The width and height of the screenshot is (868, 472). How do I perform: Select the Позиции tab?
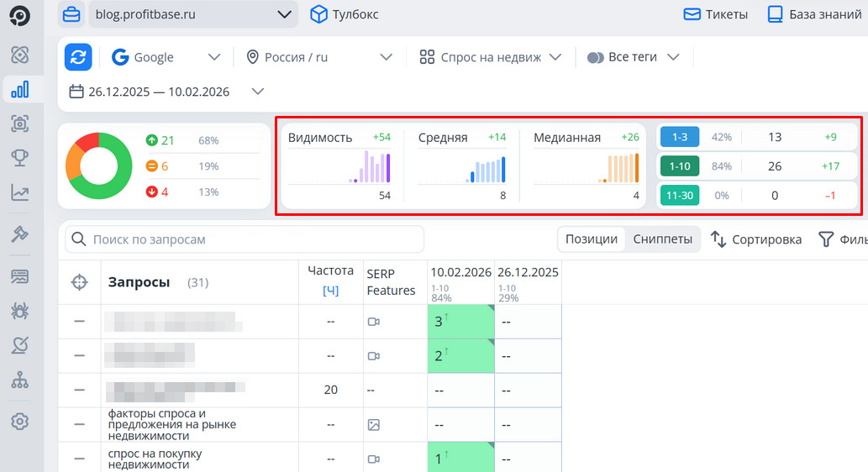592,239
